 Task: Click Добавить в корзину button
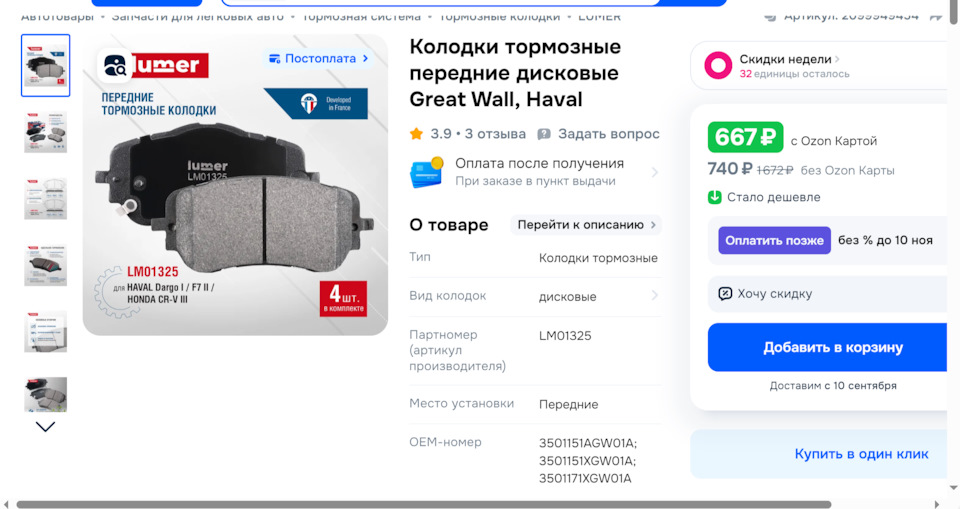coord(827,347)
